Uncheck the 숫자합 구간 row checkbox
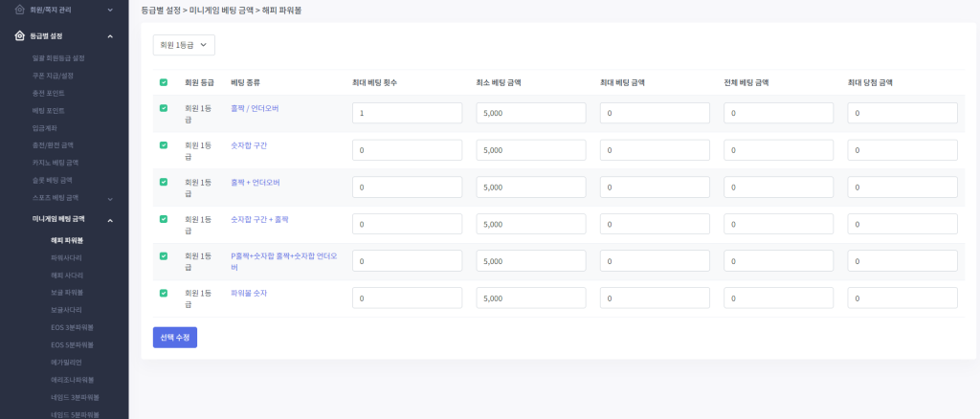This screenshot has width=980, height=419. click(164, 144)
